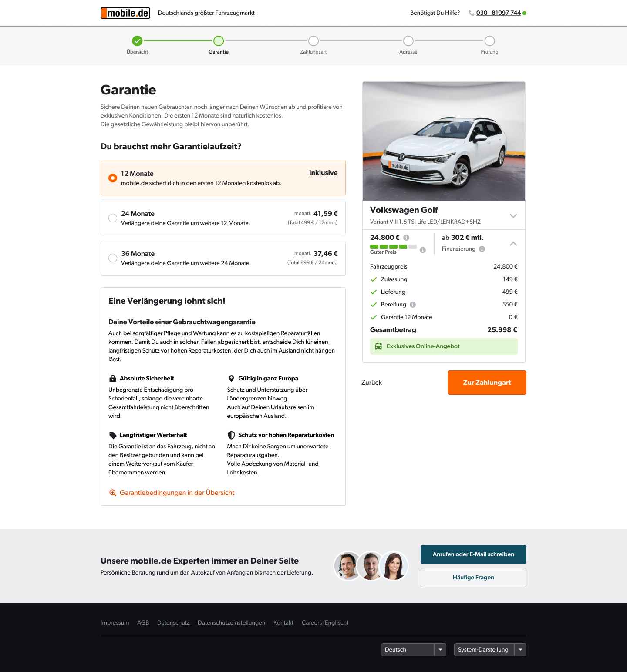
Task: Click the car icon in Exklusives Online-Angebot
Action: click(x=378, y=346)
